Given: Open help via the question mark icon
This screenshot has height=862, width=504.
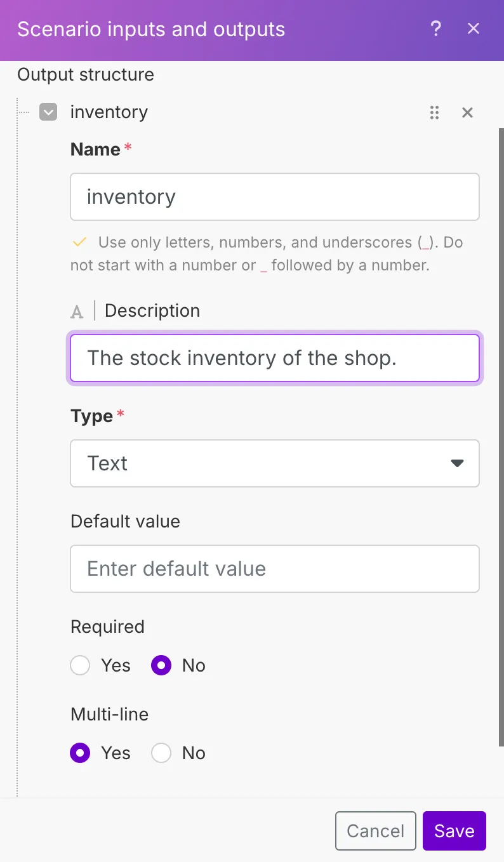Looking at the screenshot, I should click(435, 29).
